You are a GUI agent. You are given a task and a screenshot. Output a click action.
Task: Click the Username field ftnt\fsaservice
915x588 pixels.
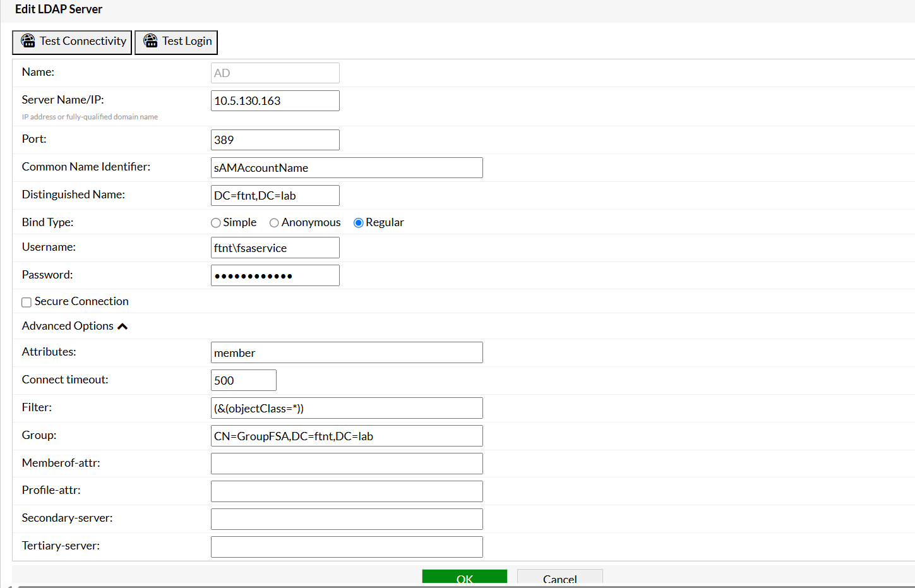[x=275, y=248]
